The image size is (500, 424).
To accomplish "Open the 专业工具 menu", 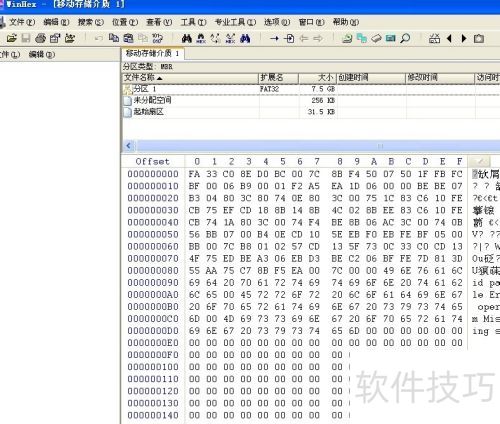I will [x=235, y=22].
